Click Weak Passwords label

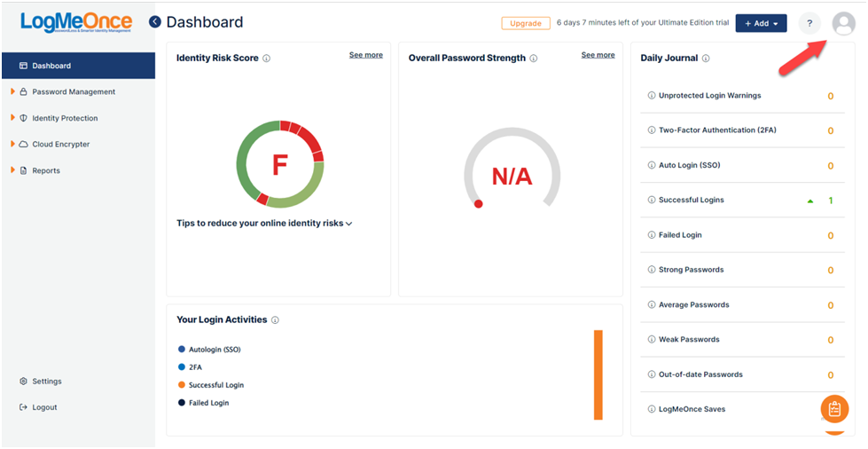[689, 339]
